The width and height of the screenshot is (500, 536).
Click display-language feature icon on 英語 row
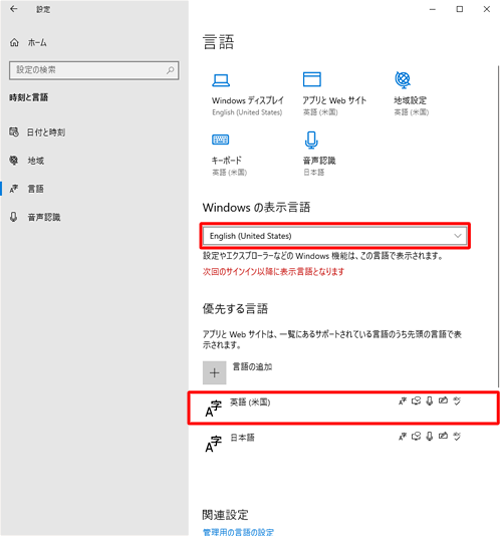point(403,401)
